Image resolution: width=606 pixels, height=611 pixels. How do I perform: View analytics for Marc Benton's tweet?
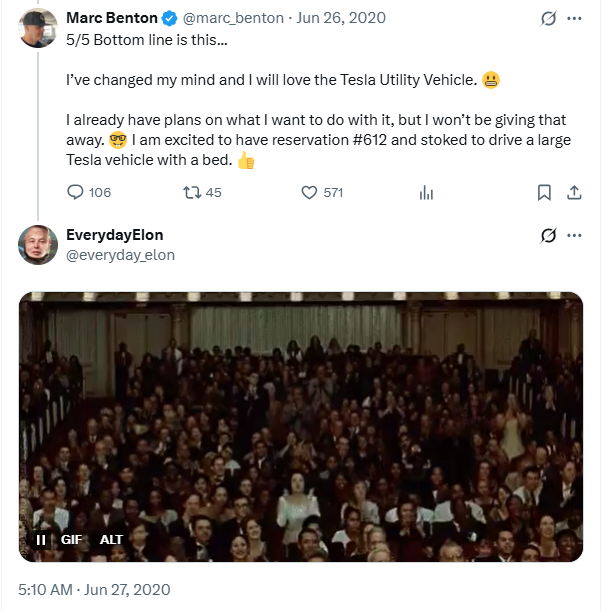click(426, 192)
